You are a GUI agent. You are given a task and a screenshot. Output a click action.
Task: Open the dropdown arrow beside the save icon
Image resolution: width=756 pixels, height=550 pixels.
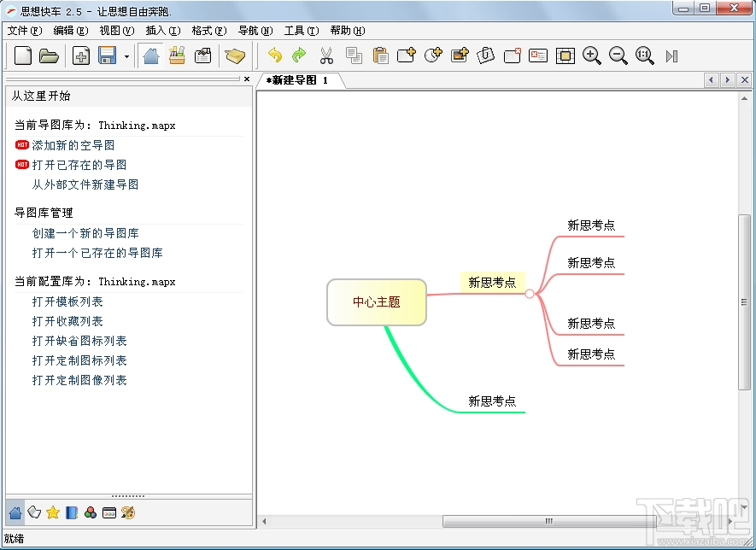click(126, 56)
